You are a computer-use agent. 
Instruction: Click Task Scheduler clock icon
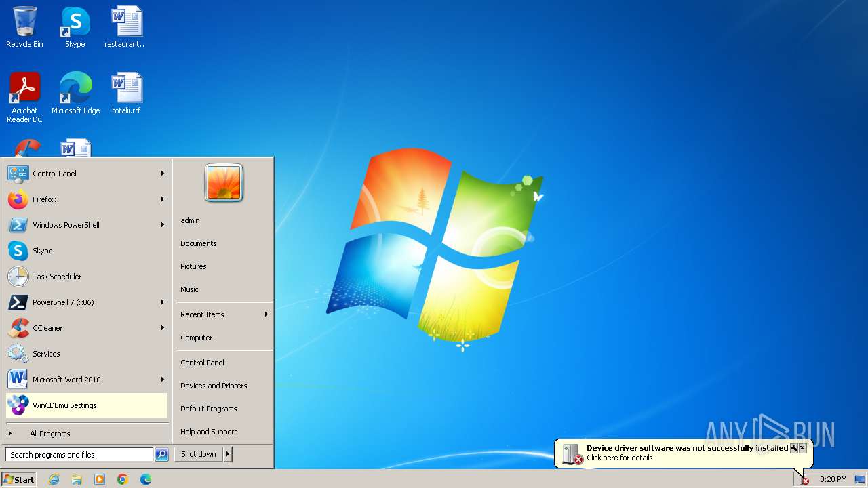[x=18, y=277]
